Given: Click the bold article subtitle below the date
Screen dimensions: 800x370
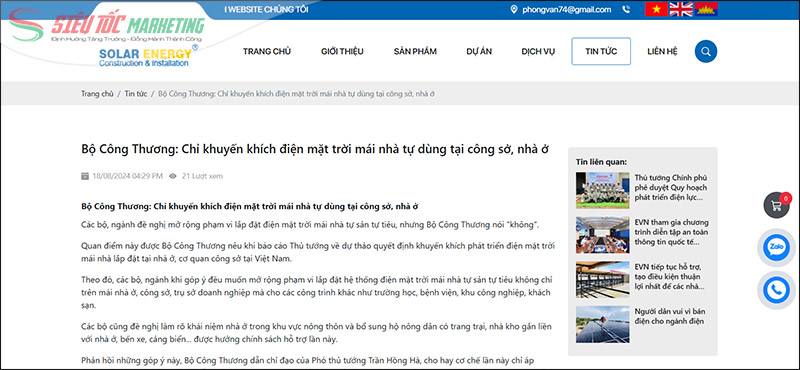Looking at the screenshot, I should tap(249, 206).
